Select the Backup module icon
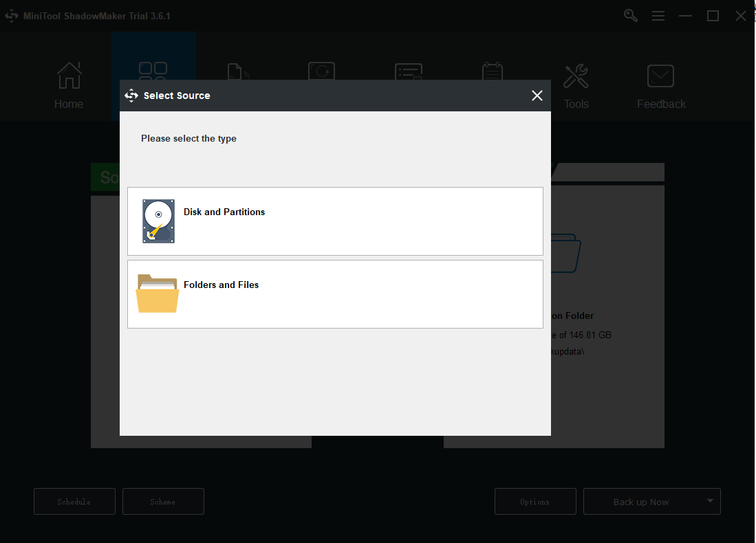 153,71
